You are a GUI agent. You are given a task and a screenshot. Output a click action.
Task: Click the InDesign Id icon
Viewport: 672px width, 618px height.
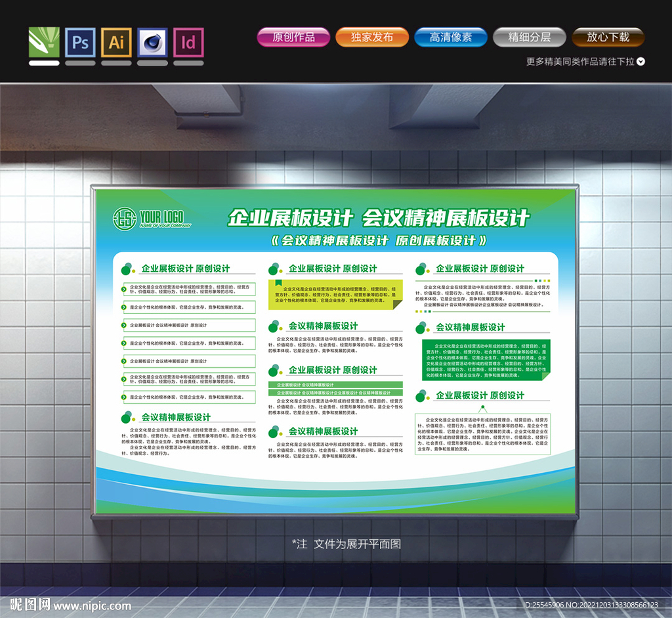[x=188, y=42]
